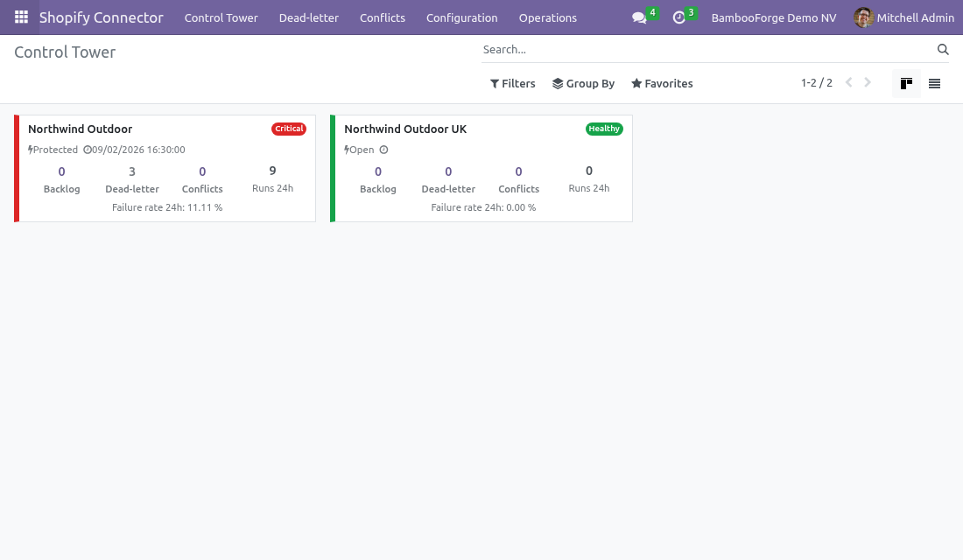Click Failure rate 24h: 11.11 %
Viewport: 963px width, 560px height.
[x=167, y=207]
